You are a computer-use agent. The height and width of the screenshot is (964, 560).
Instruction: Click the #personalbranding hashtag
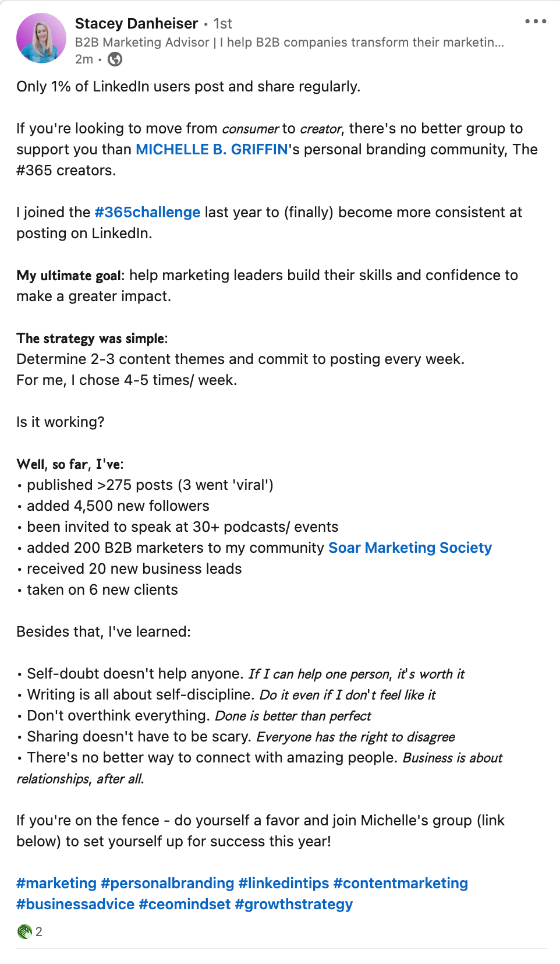pos(168,883)
